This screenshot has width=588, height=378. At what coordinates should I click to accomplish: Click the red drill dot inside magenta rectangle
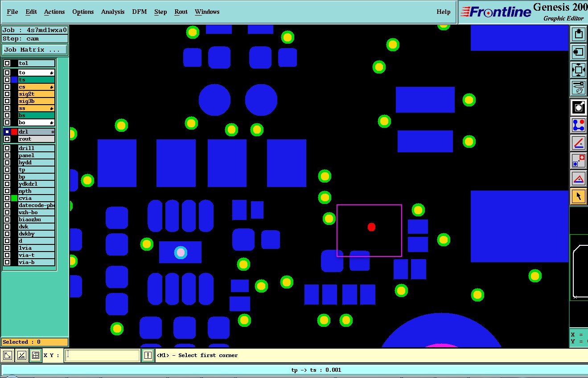pyautogui.click(x=371, y=227)
